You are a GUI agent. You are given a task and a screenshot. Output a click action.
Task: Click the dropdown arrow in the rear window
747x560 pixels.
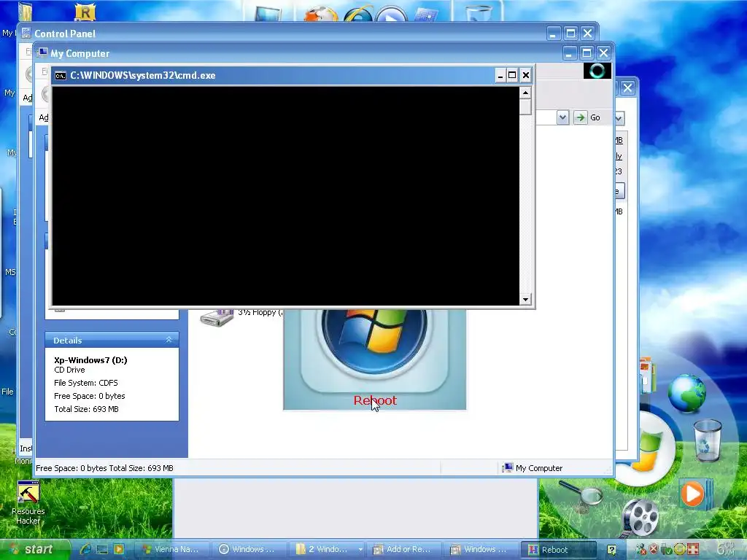click(619, 118)
